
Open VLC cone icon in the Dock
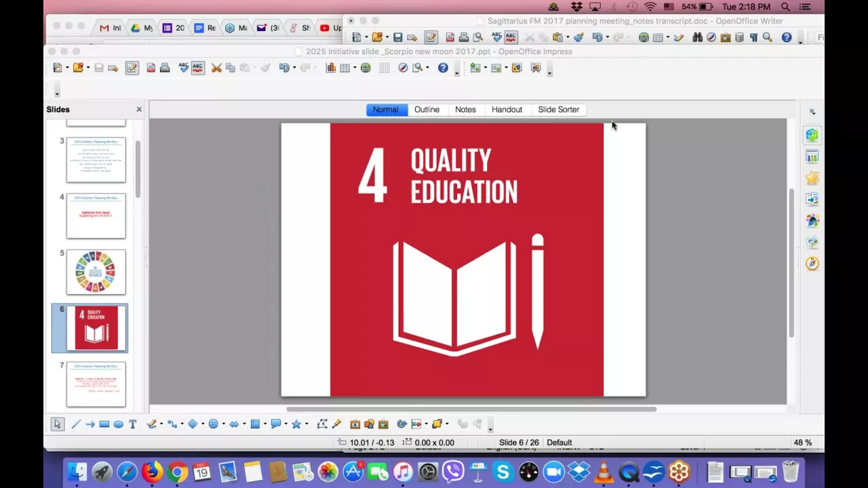[x=604, y=472]
